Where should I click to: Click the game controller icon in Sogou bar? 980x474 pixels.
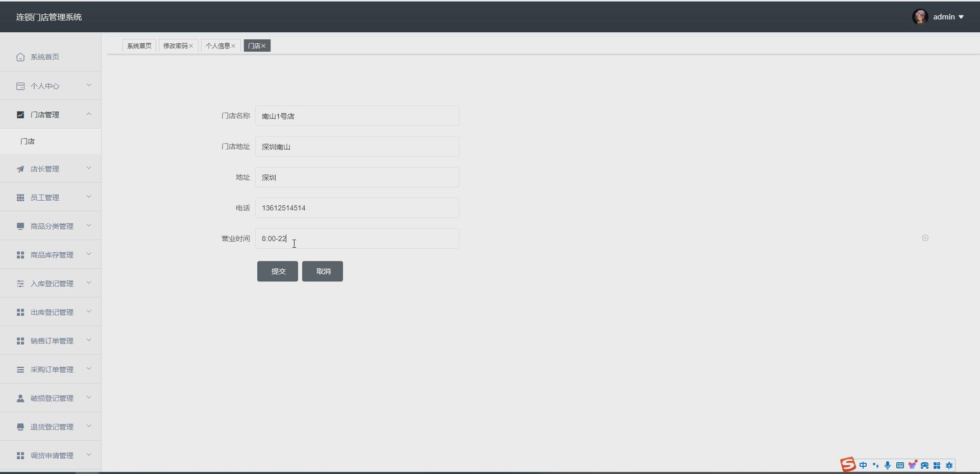click(924, 465)
